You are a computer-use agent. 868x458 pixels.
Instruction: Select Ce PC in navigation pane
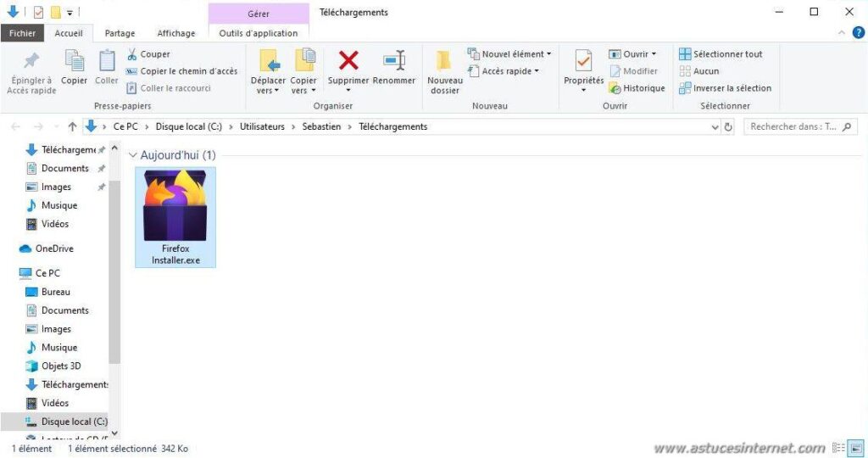[x=40, y=273]
